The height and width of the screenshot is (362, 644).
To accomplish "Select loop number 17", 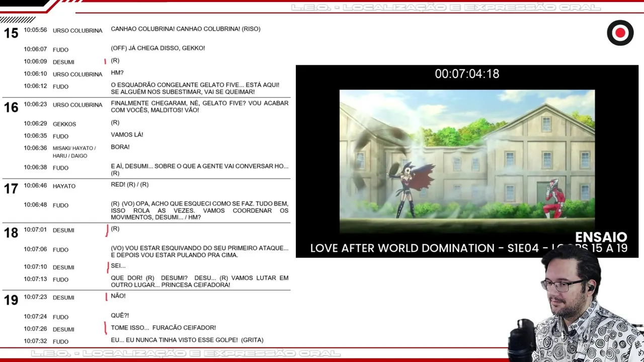I will [11, 189].
